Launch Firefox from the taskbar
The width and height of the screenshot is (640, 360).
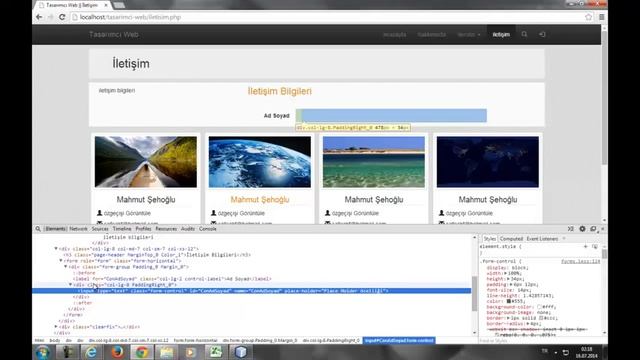(118, 352)
